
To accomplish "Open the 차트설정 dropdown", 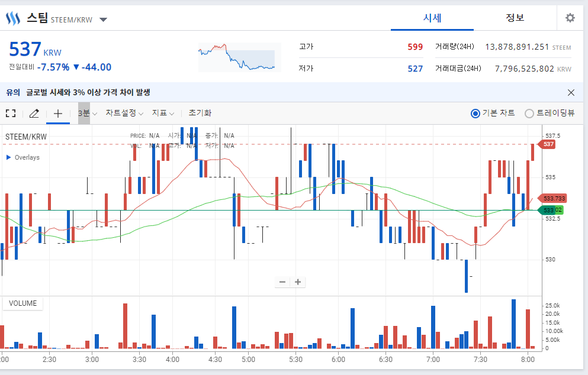I will click(x=124, y=113).
